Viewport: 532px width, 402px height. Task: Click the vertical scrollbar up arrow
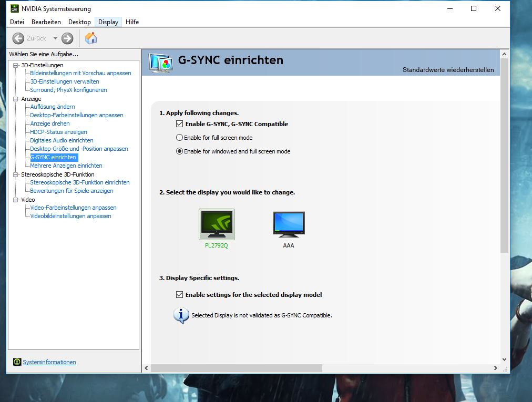click(x=504, y=54)
